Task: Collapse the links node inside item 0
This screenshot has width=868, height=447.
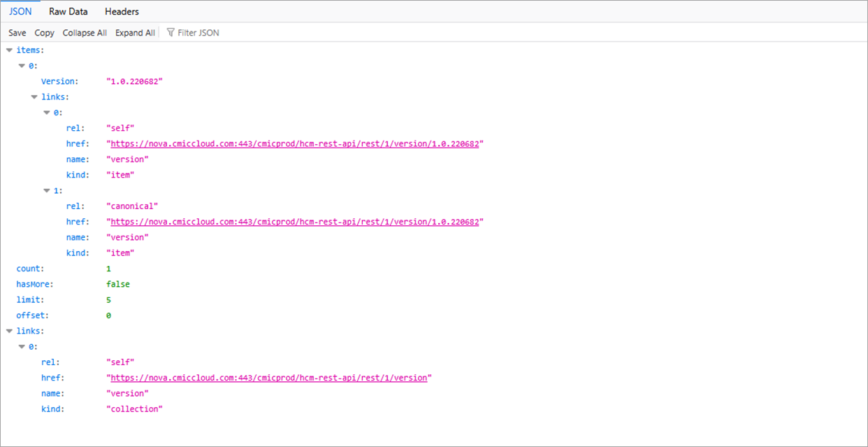Action: [34, 97]
